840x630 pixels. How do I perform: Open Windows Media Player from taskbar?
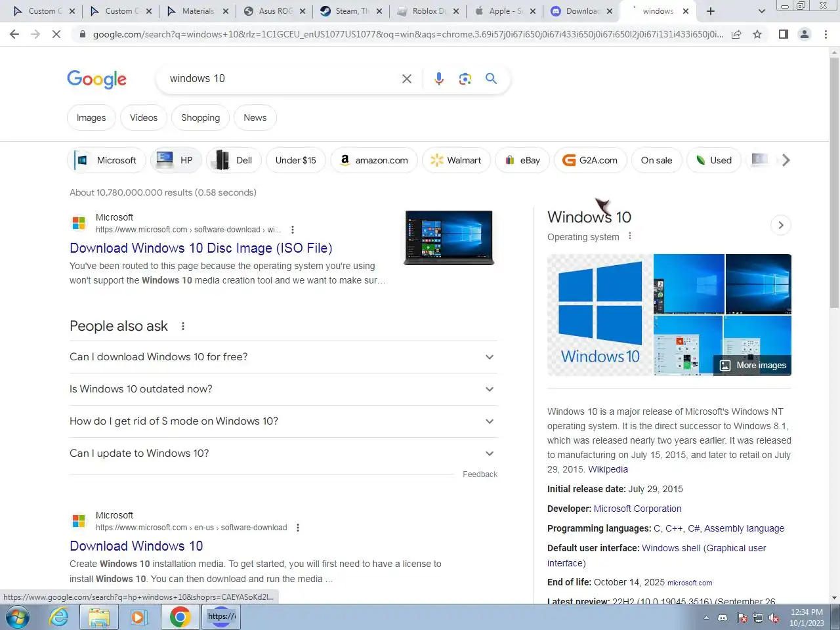(138, 618)
